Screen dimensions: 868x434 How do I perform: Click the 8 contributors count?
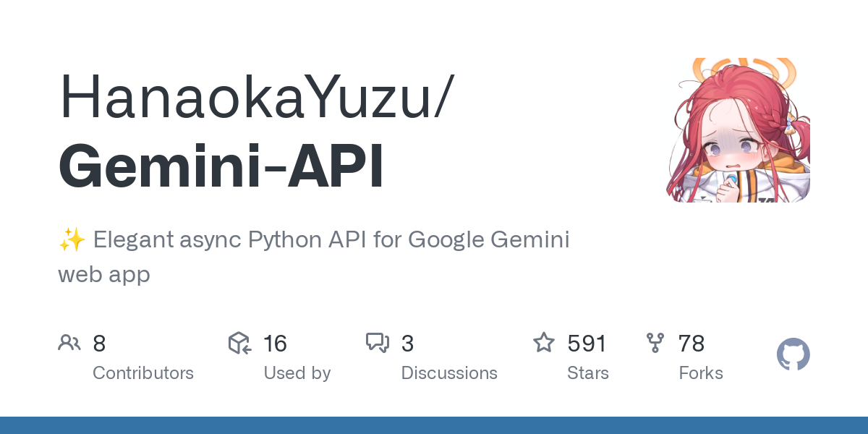tap(99, 343)
